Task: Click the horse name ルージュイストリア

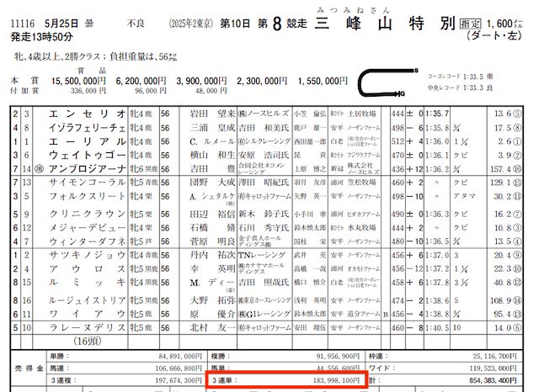Action: [x=88, y=300]
